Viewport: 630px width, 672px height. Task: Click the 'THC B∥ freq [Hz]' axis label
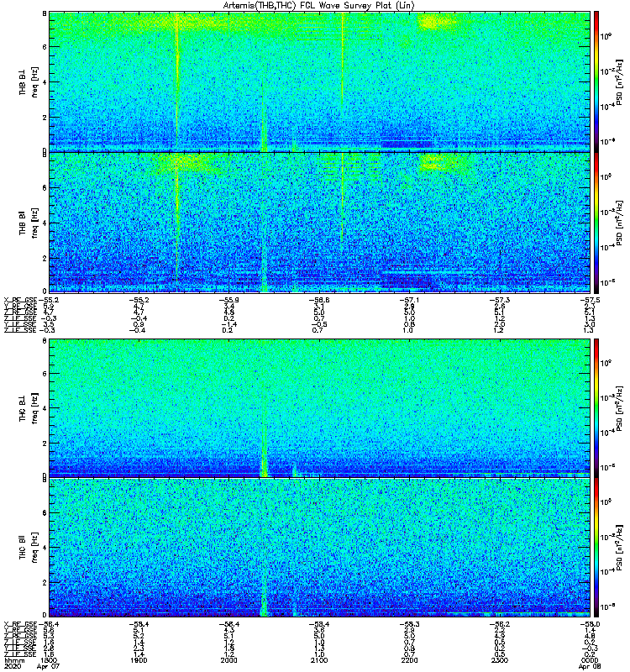(29, 548)
